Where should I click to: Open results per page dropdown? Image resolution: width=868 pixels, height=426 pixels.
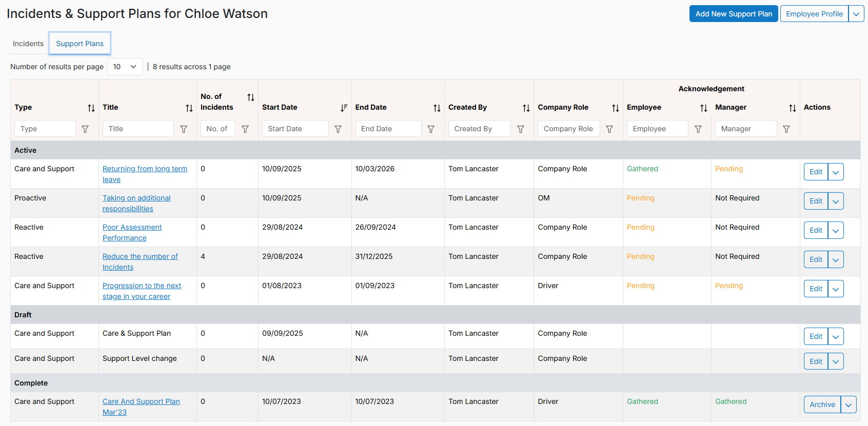point(125,67)
